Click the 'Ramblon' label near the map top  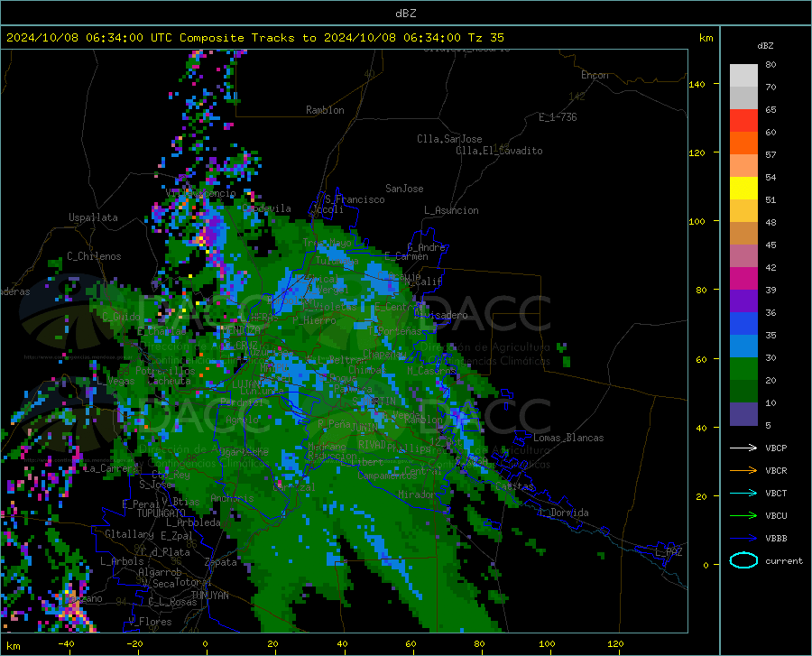tap(325, 110)
